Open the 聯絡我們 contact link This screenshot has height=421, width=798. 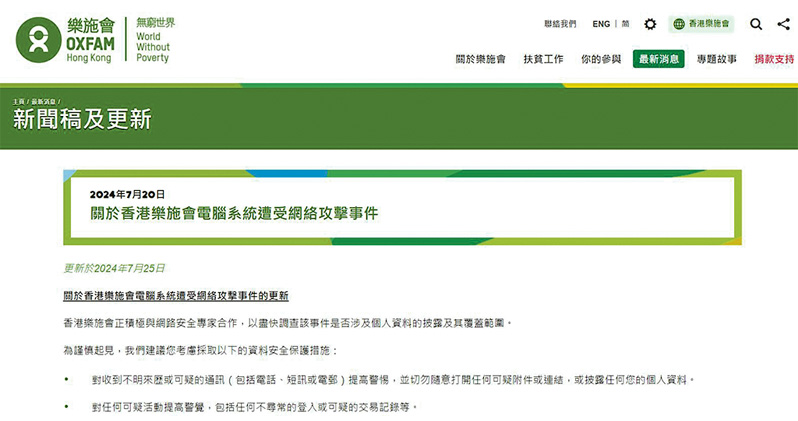point(560,24)
